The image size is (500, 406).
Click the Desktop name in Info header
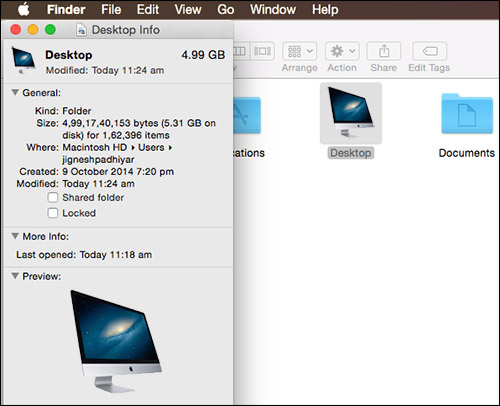tap(69, 55)
